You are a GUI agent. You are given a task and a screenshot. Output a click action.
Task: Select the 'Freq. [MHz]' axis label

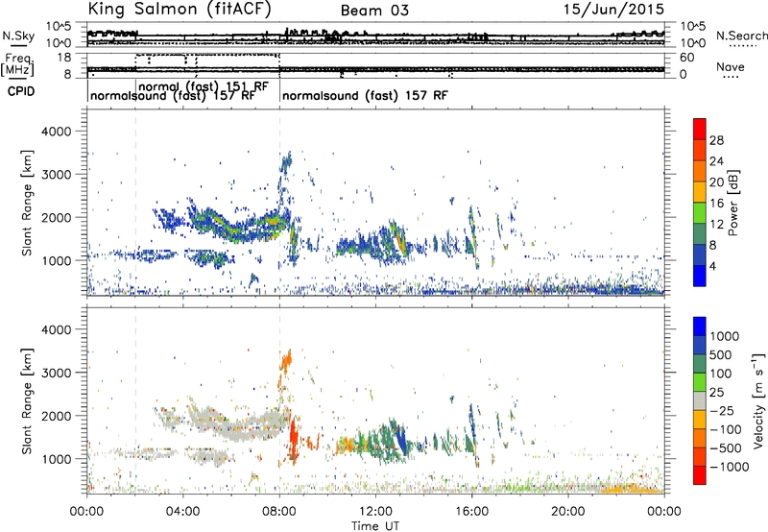17,64
